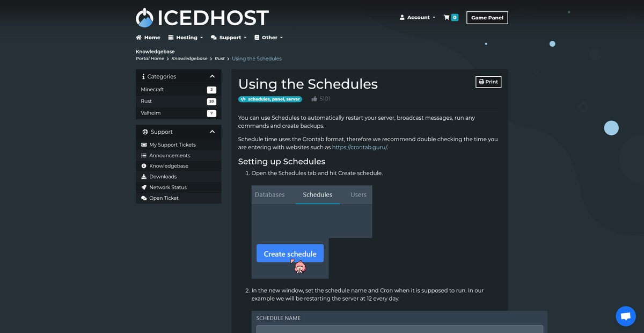Open Announcements page
Viewport: 644px width, 333px height.
[x=178, y=156]
